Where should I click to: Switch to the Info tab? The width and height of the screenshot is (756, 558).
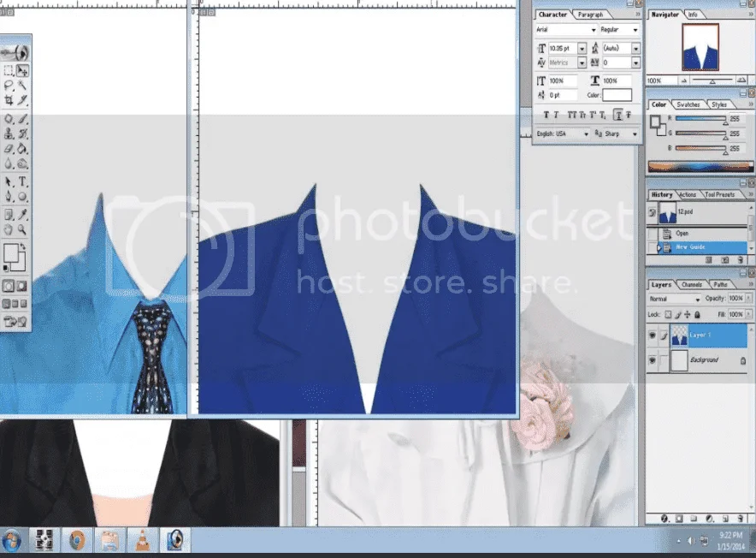coord(693,15)
